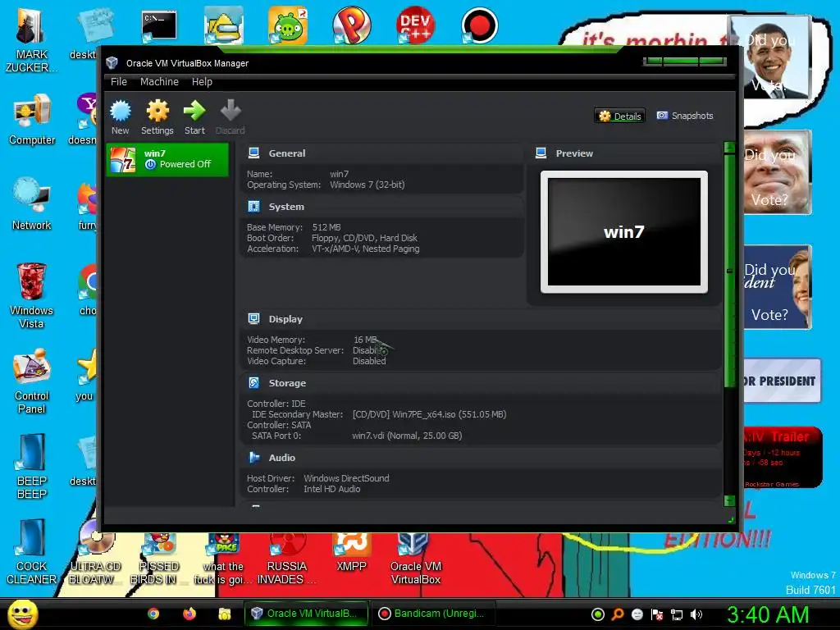Open the COCK CLEANER desktop icon
840x630 pixels.
point(32,552)
